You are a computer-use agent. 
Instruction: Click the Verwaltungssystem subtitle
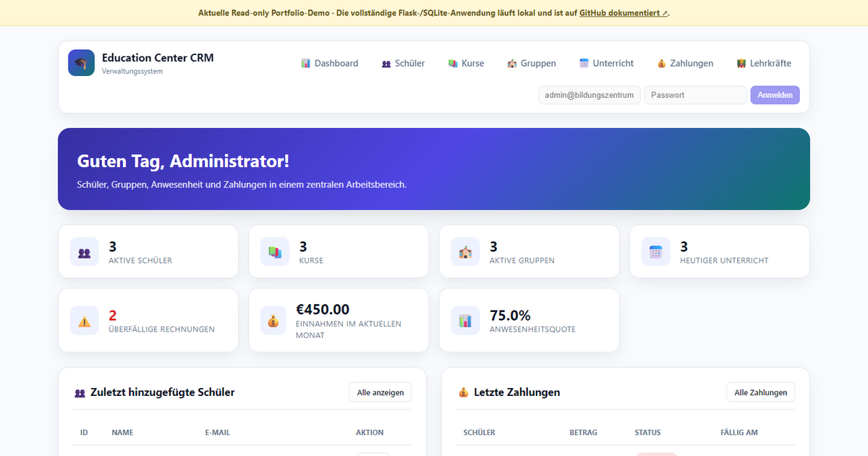coord(132,72)
